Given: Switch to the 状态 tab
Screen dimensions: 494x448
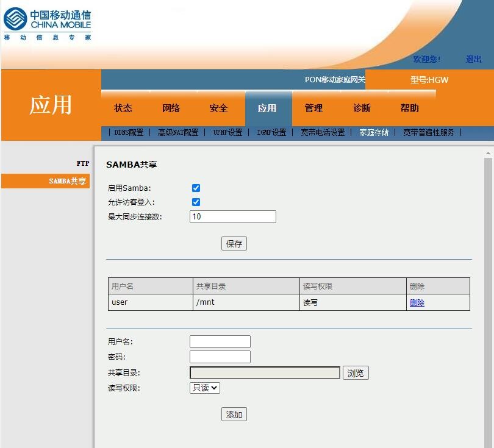Looking at the screenshot, I should tap(123, 108).
